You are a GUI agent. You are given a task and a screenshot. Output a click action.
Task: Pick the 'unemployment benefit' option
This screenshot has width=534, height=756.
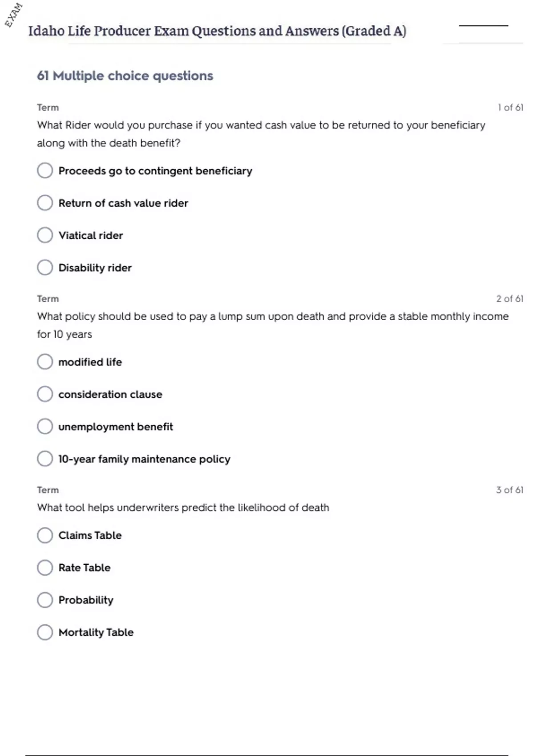point(45,426)
